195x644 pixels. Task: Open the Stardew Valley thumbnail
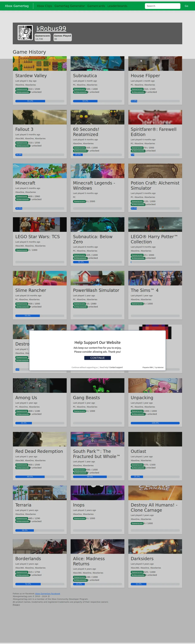pyautogui.click(x=40, y=64)
